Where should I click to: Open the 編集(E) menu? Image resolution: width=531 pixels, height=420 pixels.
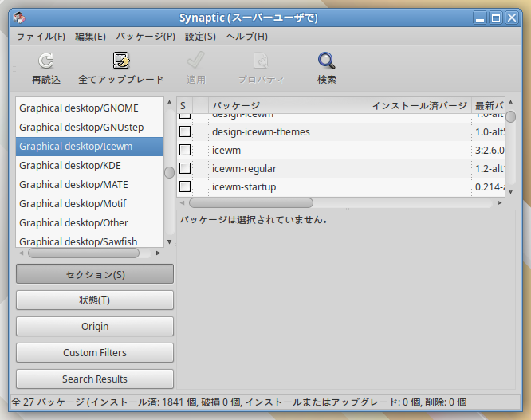click(x=90, y=36)
